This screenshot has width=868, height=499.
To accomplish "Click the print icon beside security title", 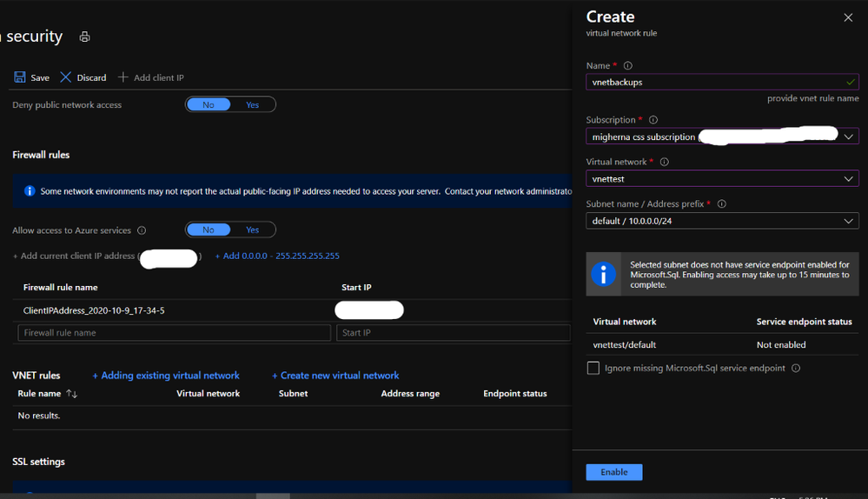I will [84, 37].
